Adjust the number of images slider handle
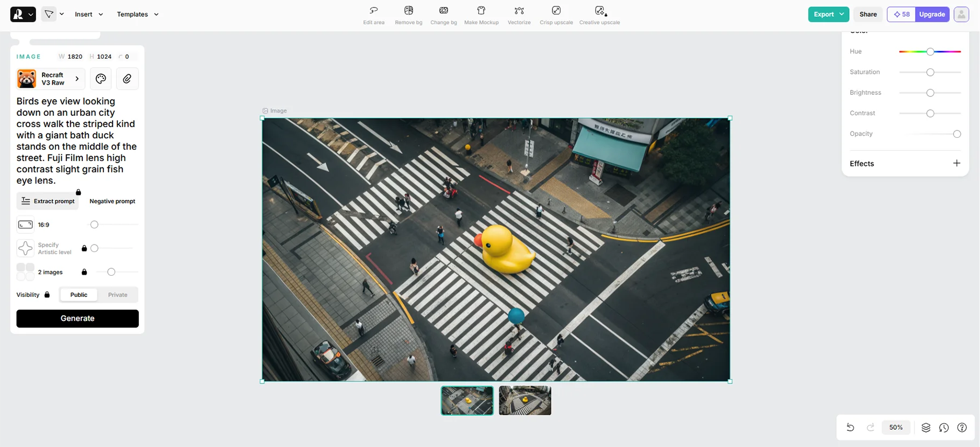 [x=111, y=272]
